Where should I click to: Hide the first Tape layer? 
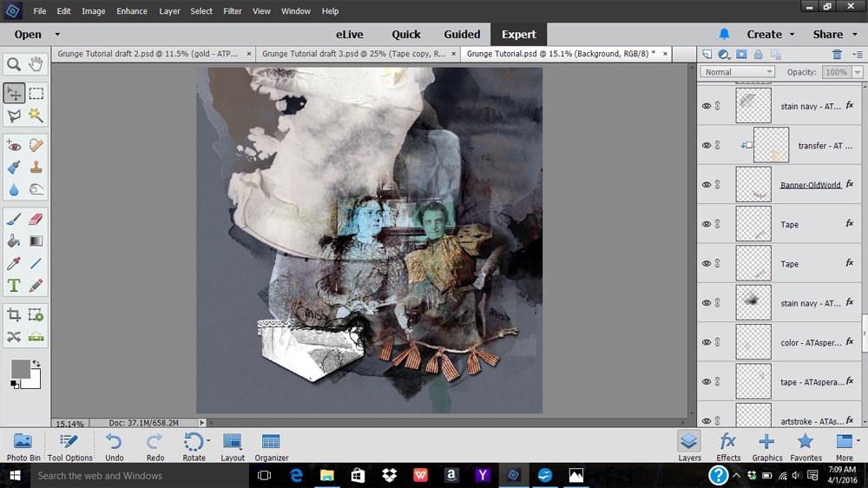[x=707, y=224]
